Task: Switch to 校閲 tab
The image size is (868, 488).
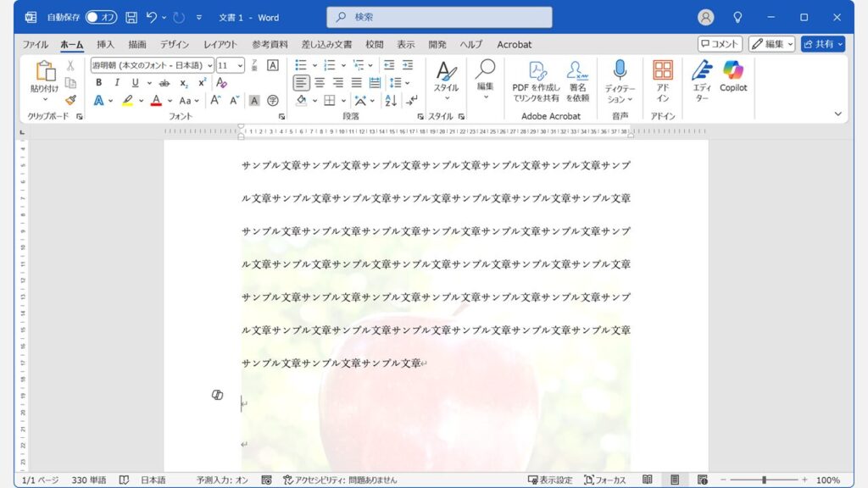Action: tap(374, 44)
